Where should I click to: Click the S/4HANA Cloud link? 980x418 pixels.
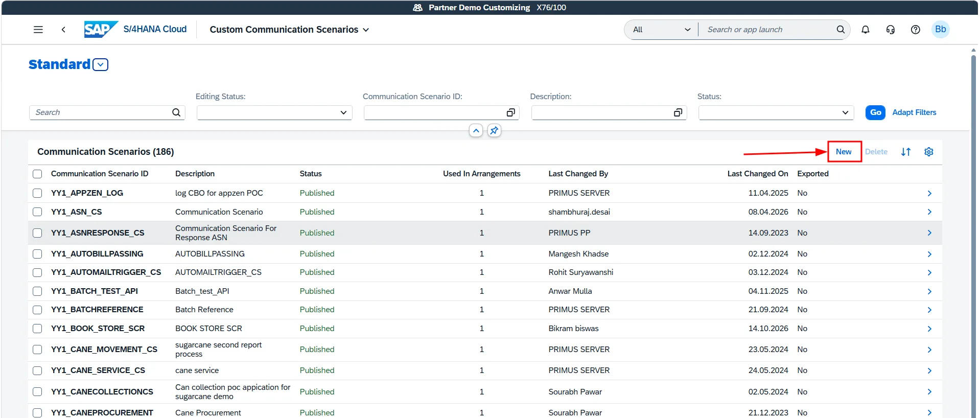[155, 29]
